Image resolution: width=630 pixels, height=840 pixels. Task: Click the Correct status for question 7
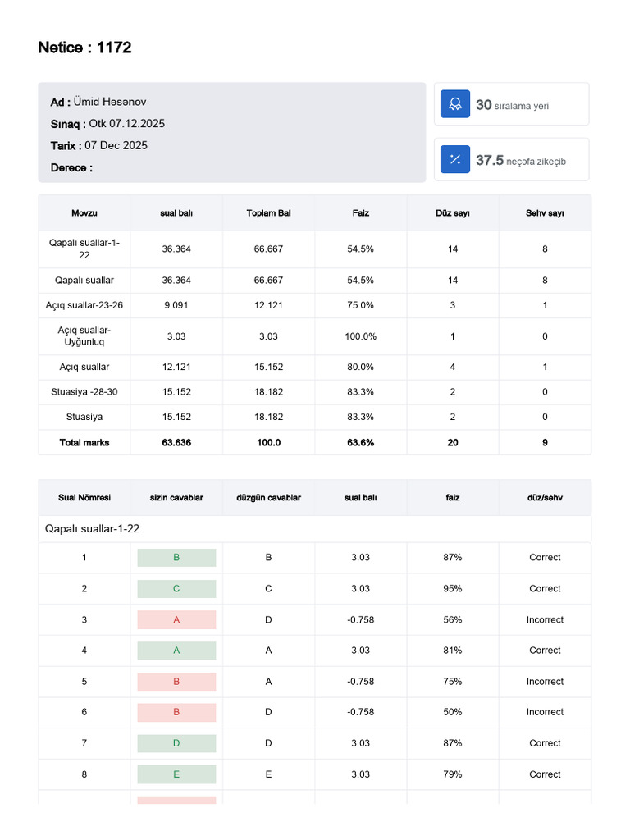point(545,743)
